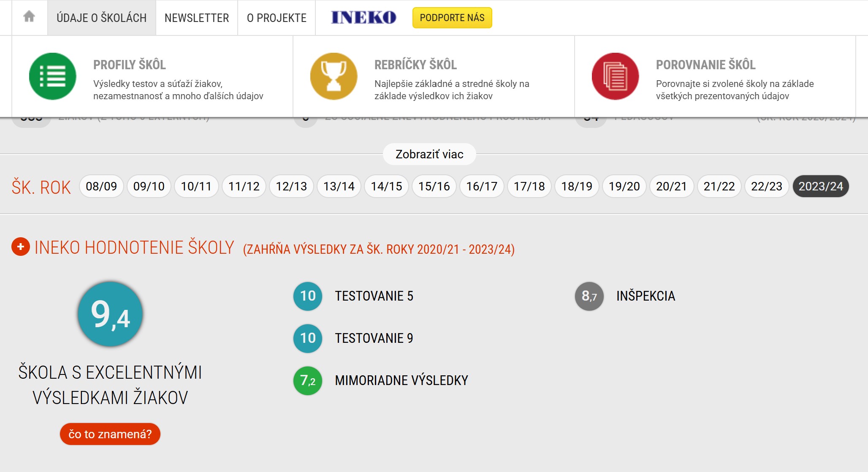This screenshot has height=472, width=868.
Task: Click the Profily škôl heading
Action: click(130, 65)
